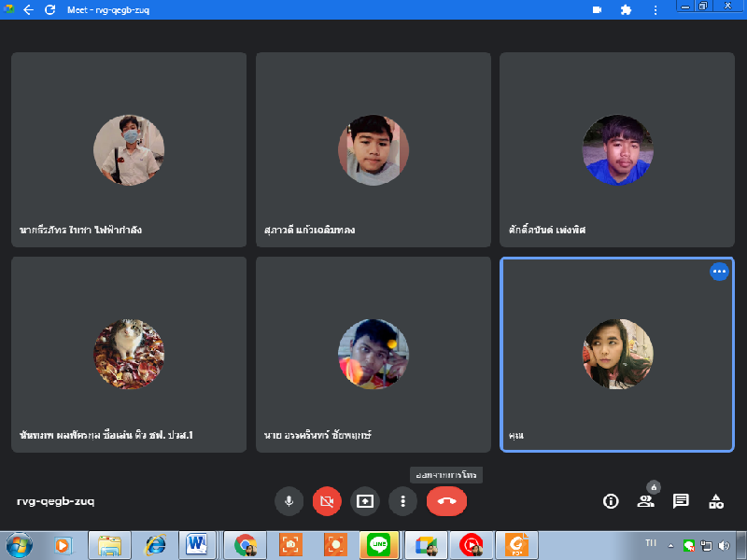Open the more options three-dot menu
This screenshot has width=747, height=560.
pyautogui.click(x=402, y=501)
